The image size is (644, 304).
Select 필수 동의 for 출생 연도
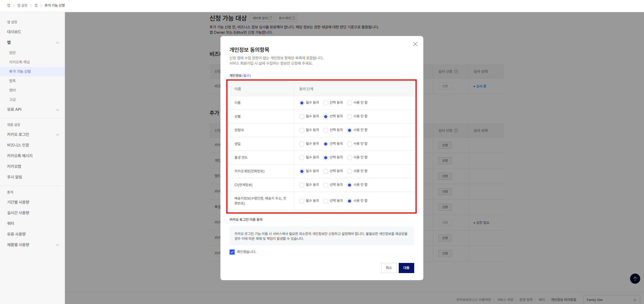point(302,157)
